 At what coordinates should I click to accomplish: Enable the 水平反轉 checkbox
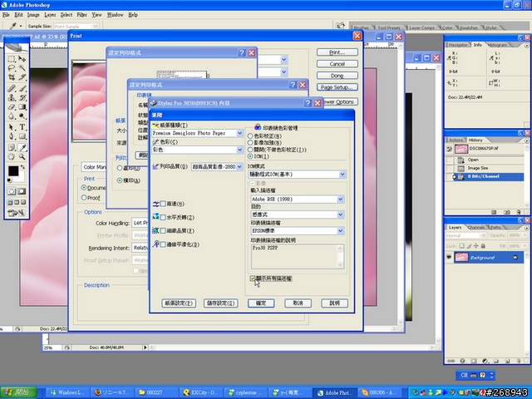(x=163, y=218)
